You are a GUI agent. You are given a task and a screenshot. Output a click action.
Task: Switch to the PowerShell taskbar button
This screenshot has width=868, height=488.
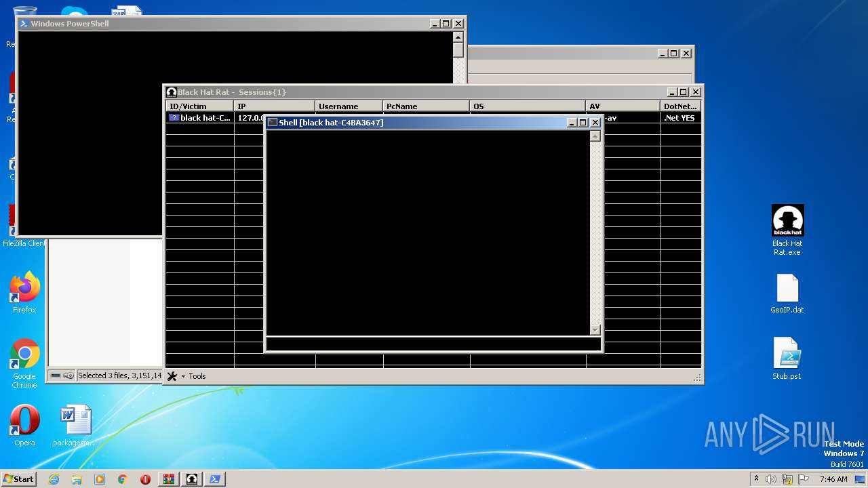point(215,479)
